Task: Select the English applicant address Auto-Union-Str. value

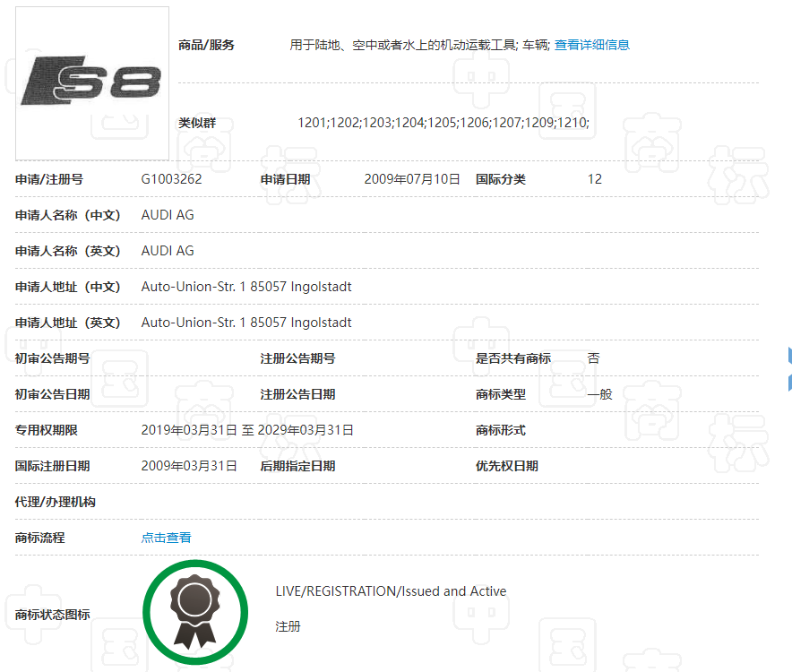Action: point(246,323)
